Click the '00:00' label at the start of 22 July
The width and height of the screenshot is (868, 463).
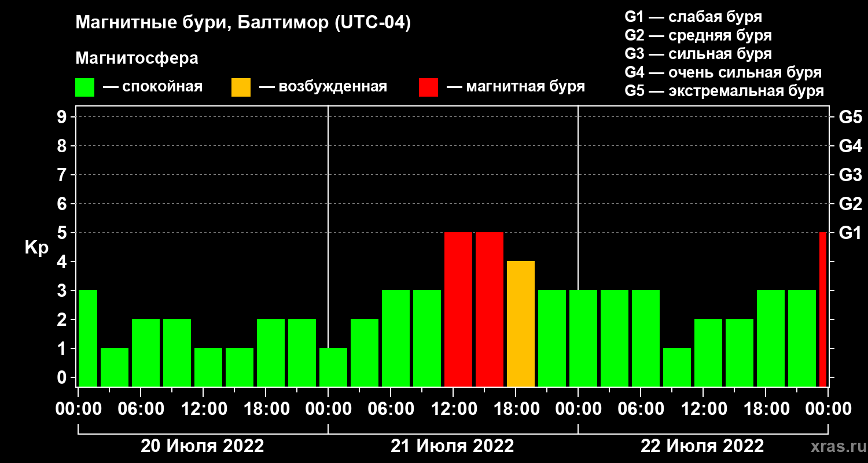pyautogui.click(x=578, y=409)
